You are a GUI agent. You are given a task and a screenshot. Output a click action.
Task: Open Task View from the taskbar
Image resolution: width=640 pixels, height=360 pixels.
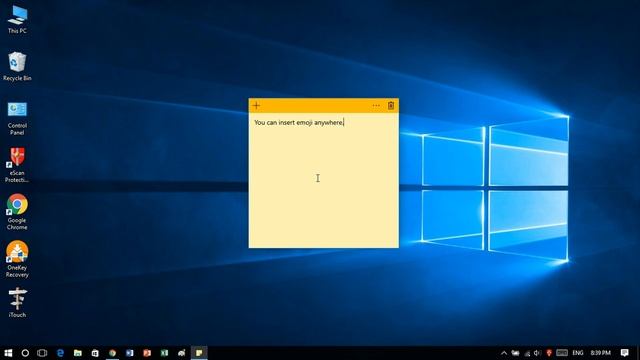(x=42, y=353)
